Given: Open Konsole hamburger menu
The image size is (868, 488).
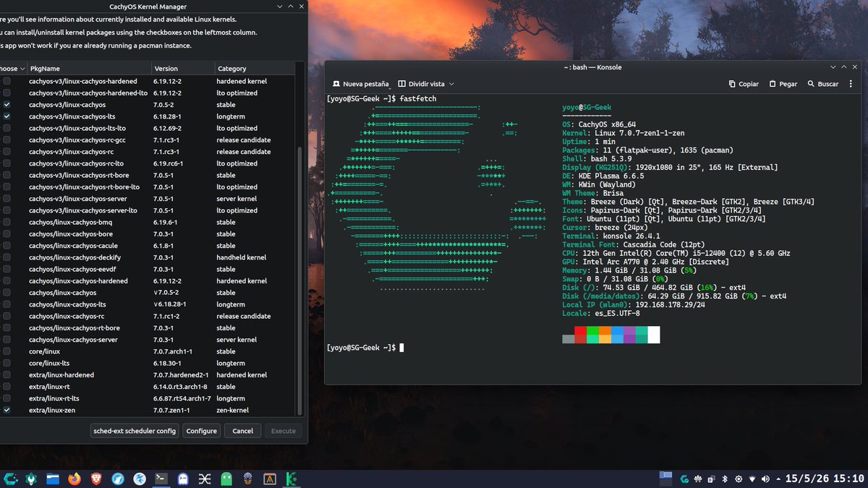Looking at the screenshot, I should [852, 84].
